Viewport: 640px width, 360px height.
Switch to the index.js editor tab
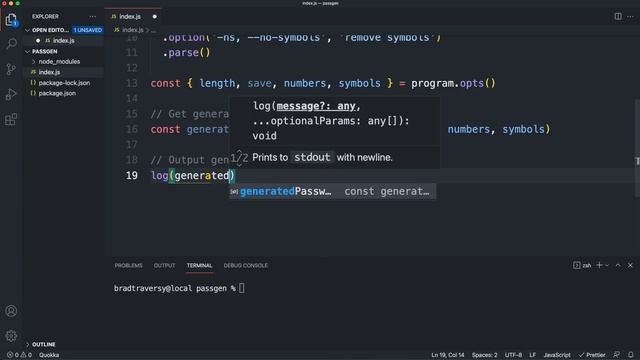[x=129, y=16]
